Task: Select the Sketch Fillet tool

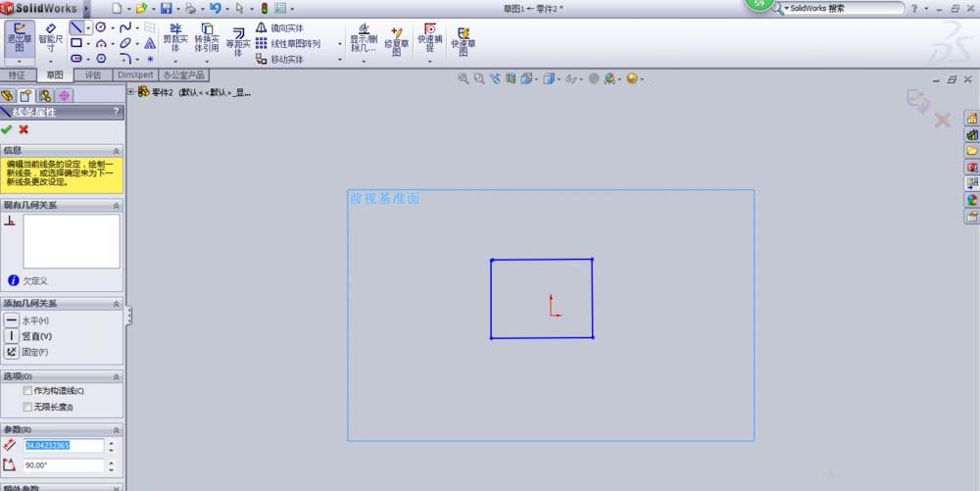Action: click(x=125, y=59)
